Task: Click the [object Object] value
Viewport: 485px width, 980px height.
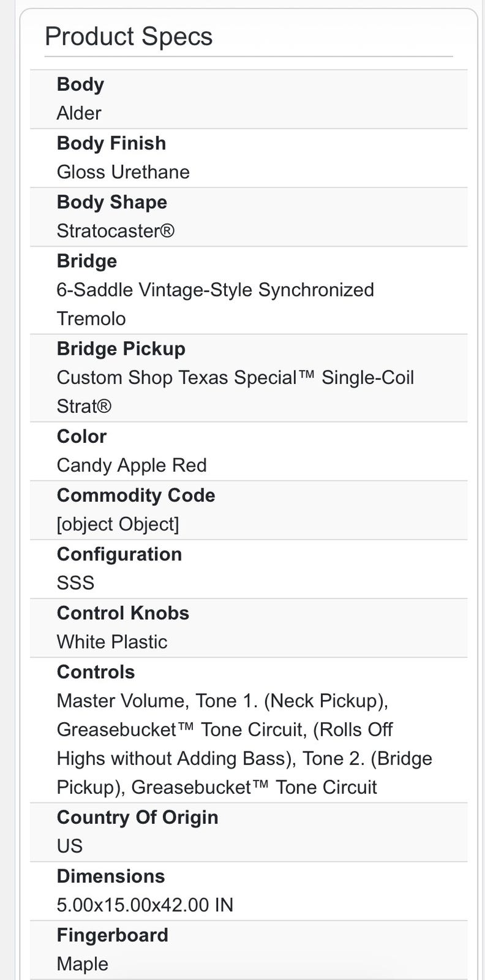Action: (118, 524)
